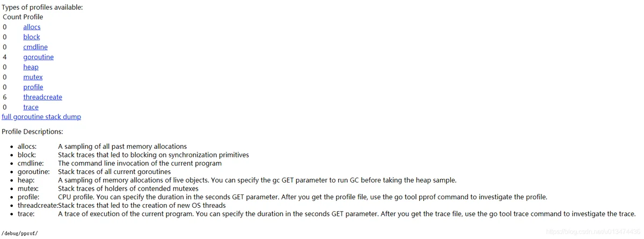Viewport: 644px width, 239px height.
Task: Open the full goroutine stack dump
Action: [x=41, y=117]
